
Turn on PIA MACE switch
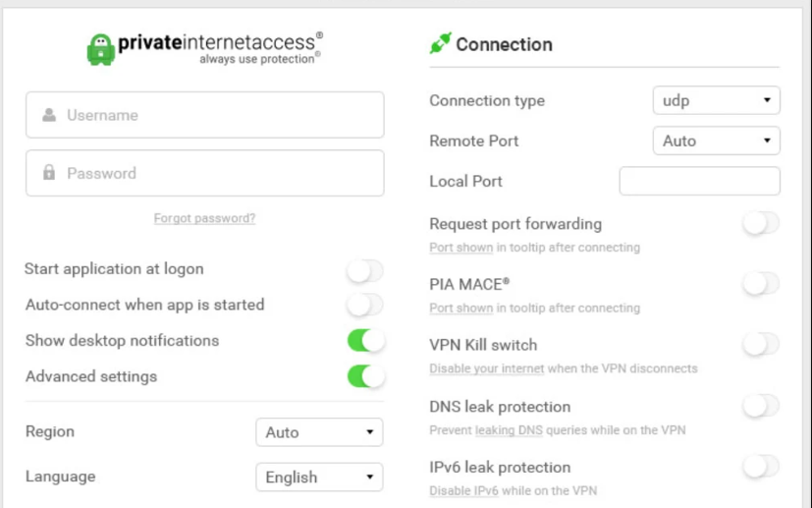tap(761, 284)
